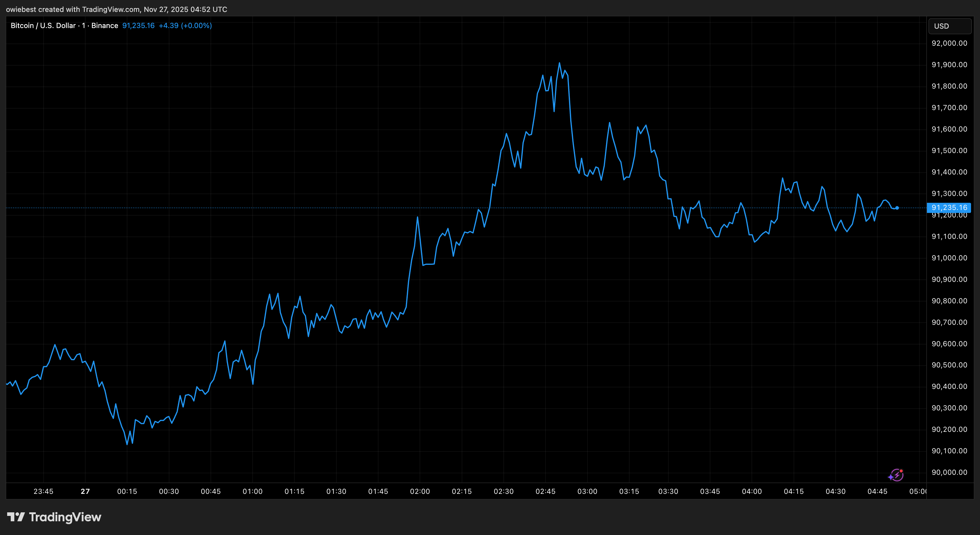Click the bold '27' date on time axis
This screenshot has width=980, height=535.
pyautogui.click(x=85, y=491)
